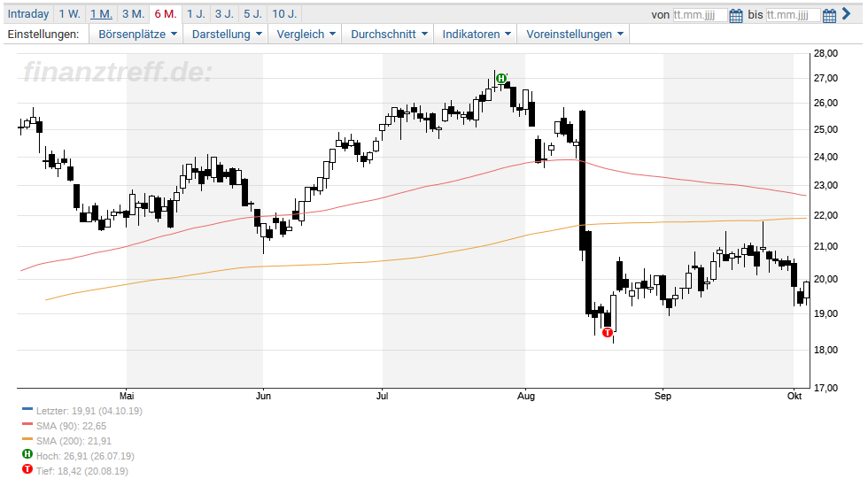This screenshot has width=868, height=479.
Task: Select the 3 M. time range tab
Action: click(134, 14)
